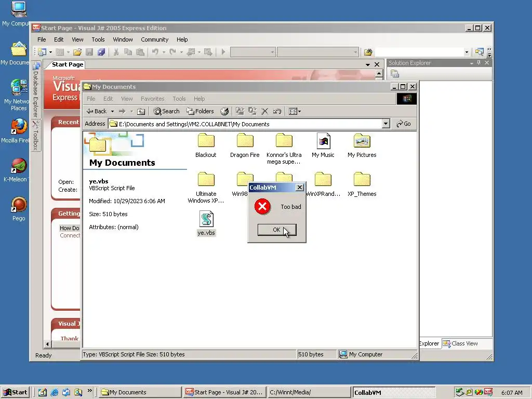
Task: Open the Favorites menu in My Documents
Action: click(152, 99)
